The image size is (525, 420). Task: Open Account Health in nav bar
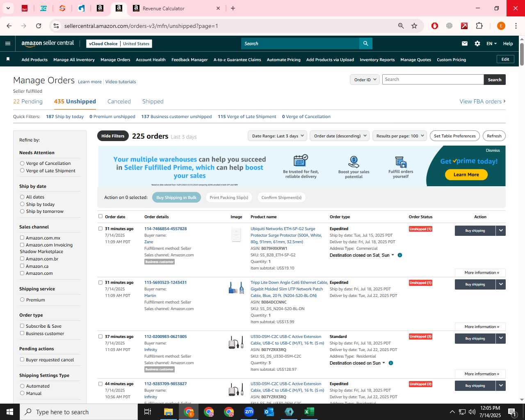[151, 59]
